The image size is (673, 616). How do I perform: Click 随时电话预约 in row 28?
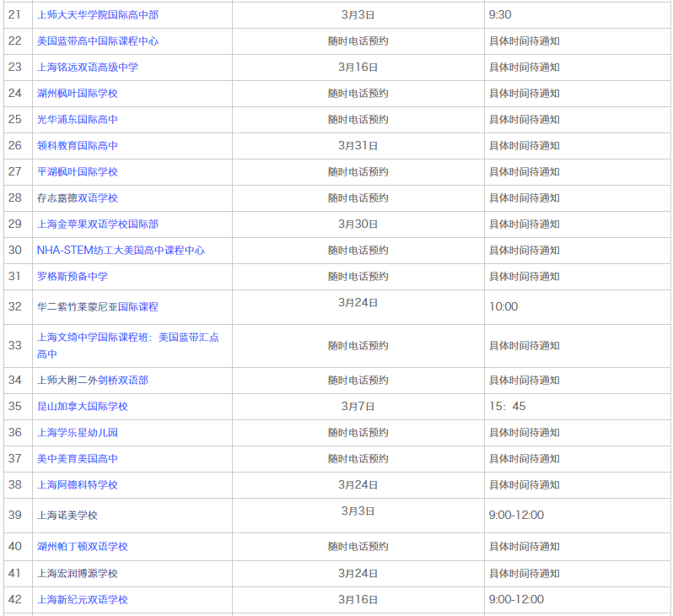(x=358, y=198)
